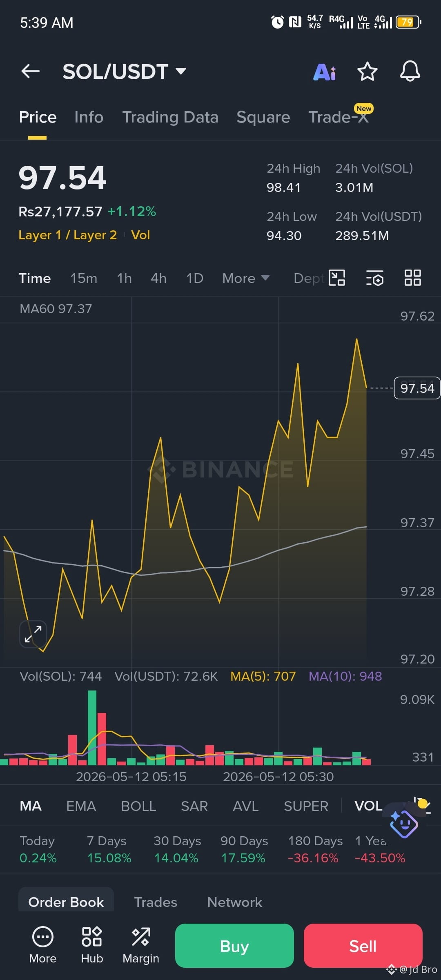Screen dimensions: 441x980
Task: Open price alert bell icon
Action: coord(410,71)
